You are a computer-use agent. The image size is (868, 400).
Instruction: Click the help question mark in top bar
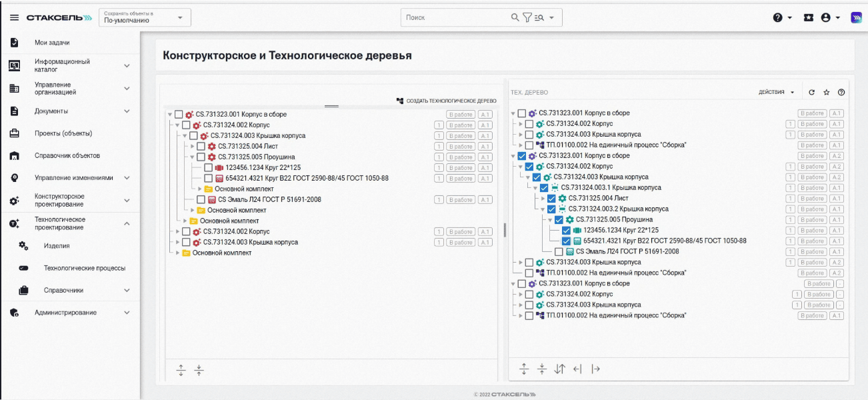pyautogui.click(x=777, y=17)
